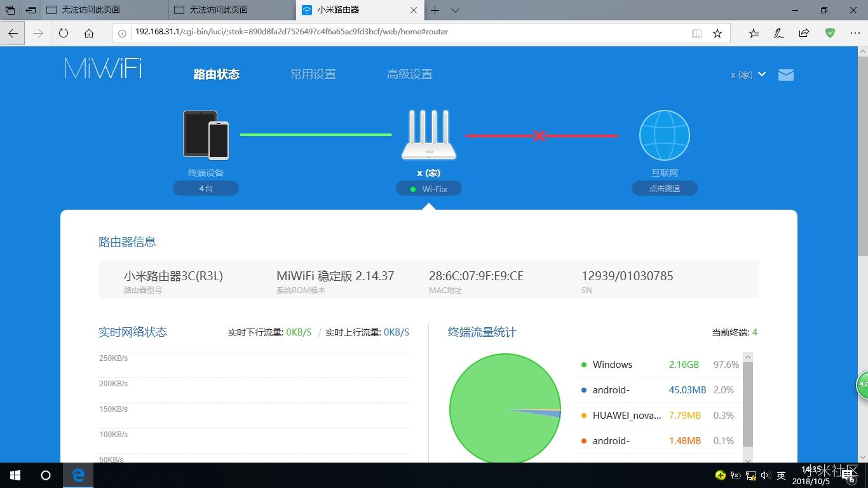Click the router device icon
The image size is (868, 488).
[x=429, y=135]
